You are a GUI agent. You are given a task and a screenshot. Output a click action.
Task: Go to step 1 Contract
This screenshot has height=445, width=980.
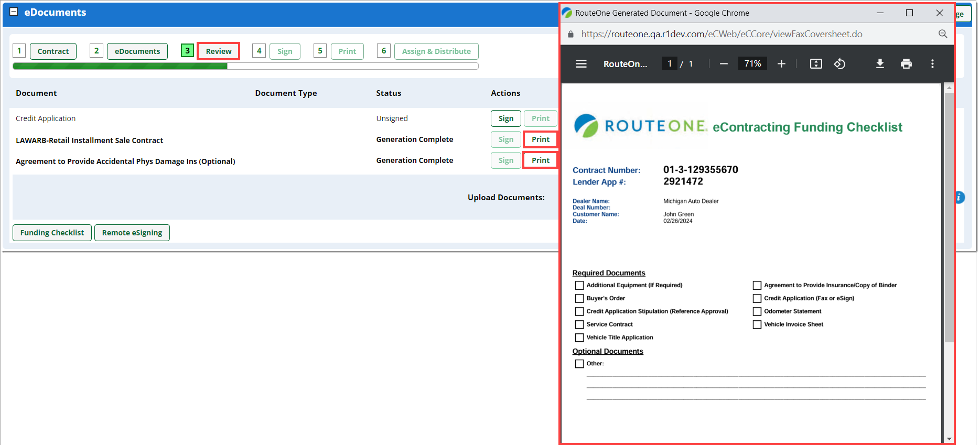(x=53, y=51)
